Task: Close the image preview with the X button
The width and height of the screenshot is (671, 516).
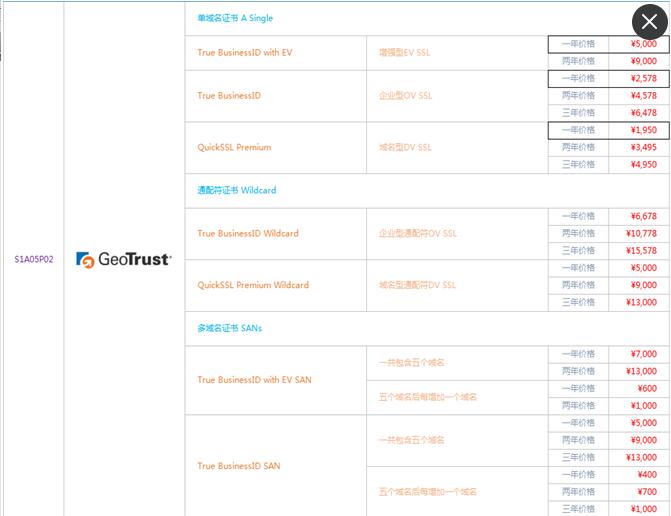Action: coord(650,22)
